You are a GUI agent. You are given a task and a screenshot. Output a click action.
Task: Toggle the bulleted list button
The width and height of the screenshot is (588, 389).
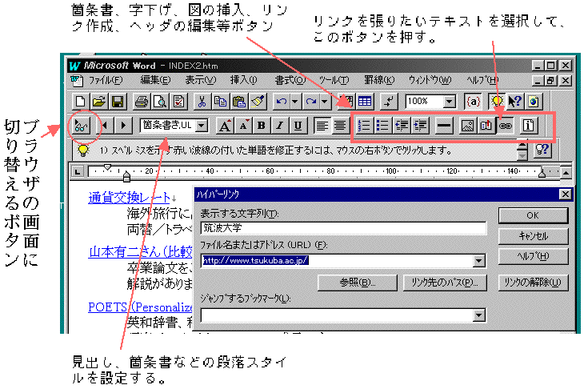point(382,126)
